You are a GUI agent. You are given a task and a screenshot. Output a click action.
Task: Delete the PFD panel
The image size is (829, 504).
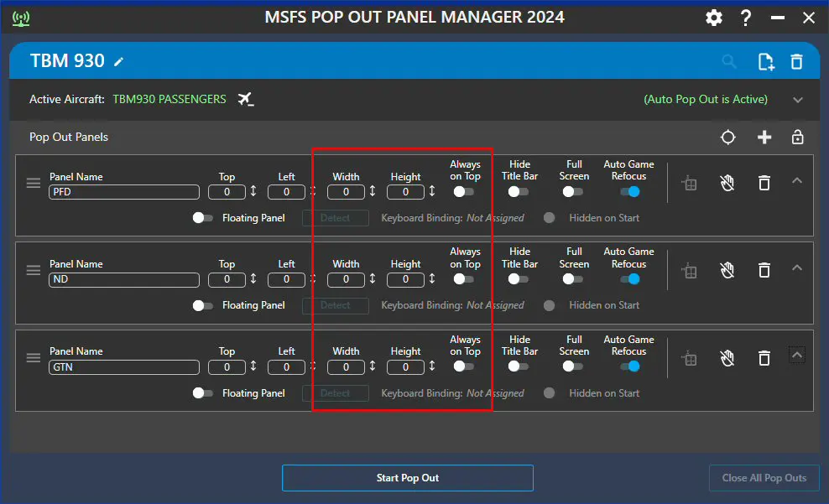[x=764, y=184]
